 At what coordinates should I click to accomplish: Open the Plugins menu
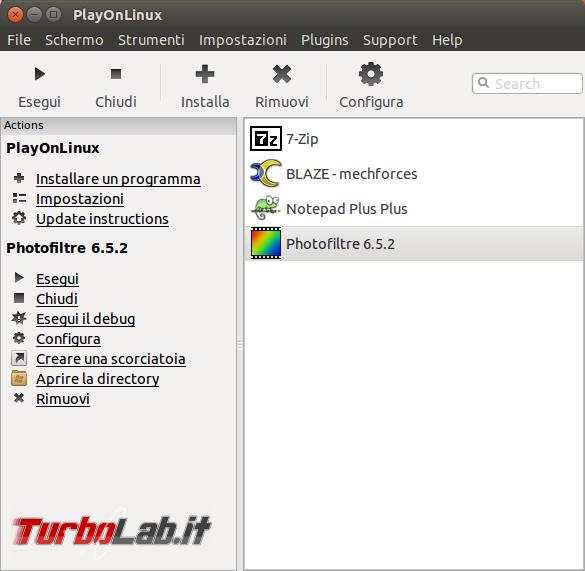(x=325, y=40)
